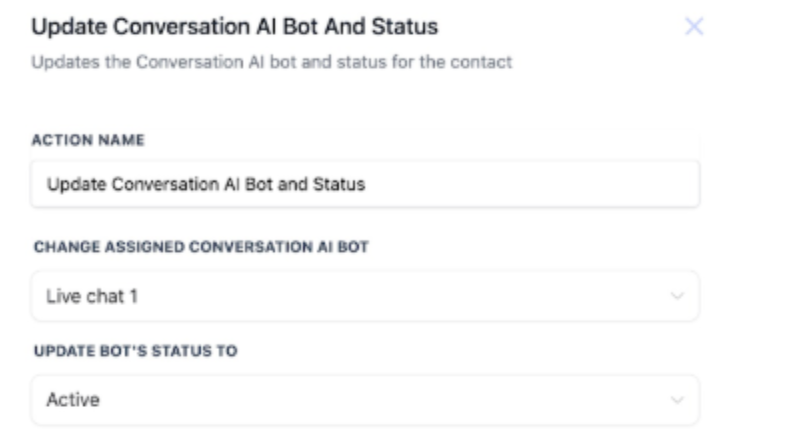Select the 'Live chat 1' value text
The image size is (786, 444).
click(x=86, y=296)
